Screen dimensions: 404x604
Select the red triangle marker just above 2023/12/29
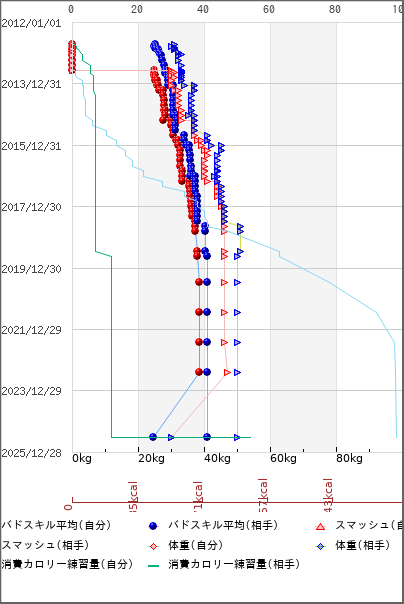pos(227,372)
